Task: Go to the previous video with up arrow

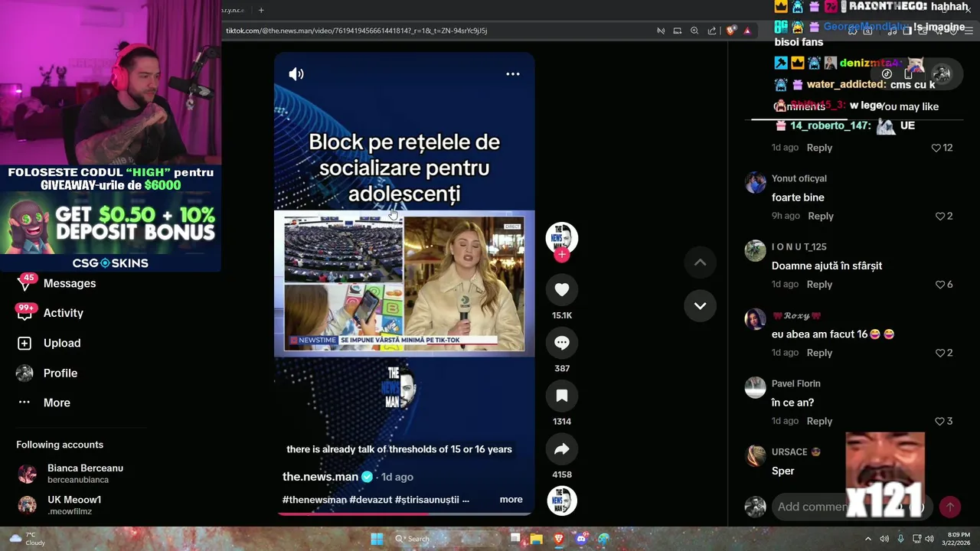Action: point(700,262)
